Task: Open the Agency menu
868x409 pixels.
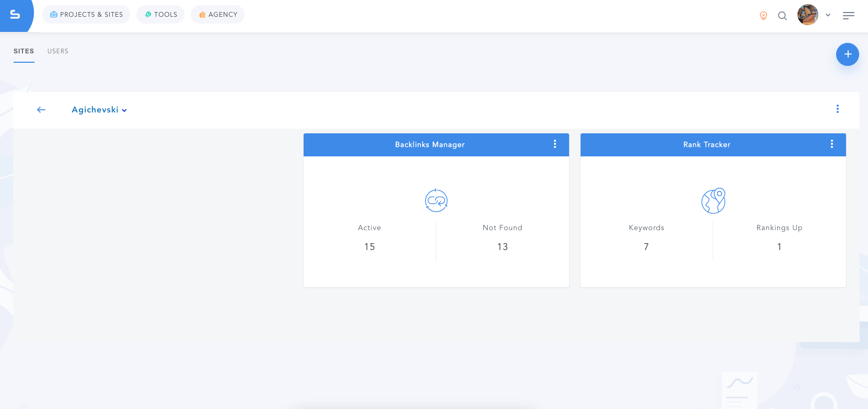Action: pyautogui.click(x=217, y=15)
